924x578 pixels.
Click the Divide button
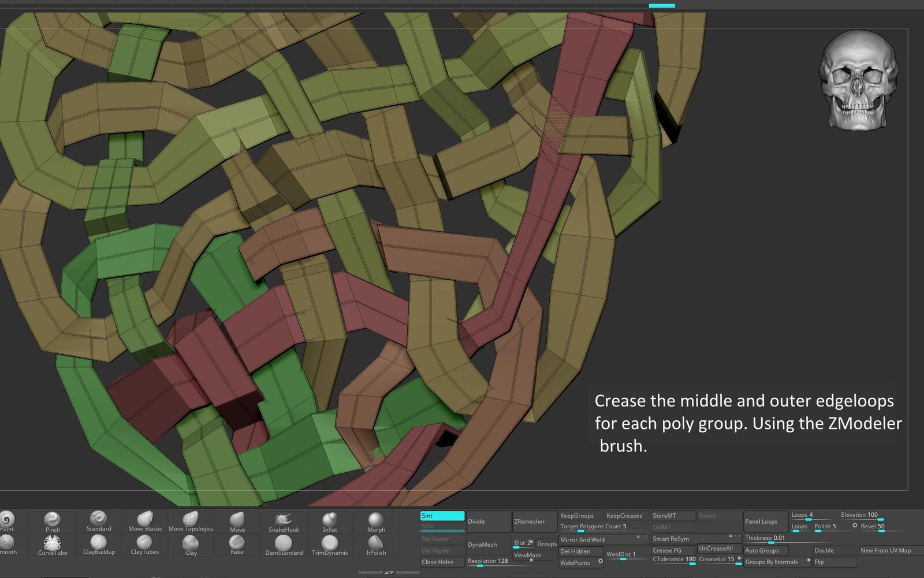(x=489, y=521)
